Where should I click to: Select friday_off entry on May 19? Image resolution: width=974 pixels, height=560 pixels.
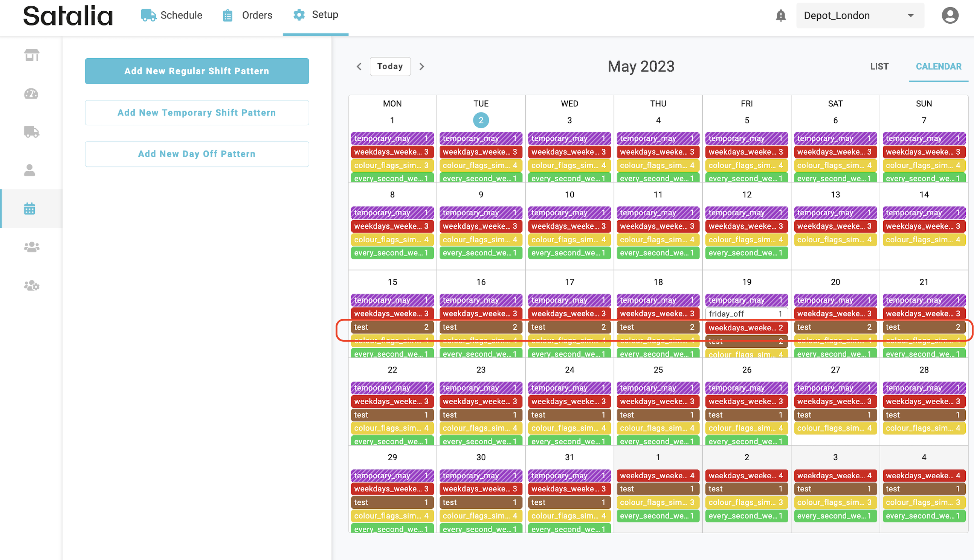click(746, 314)
